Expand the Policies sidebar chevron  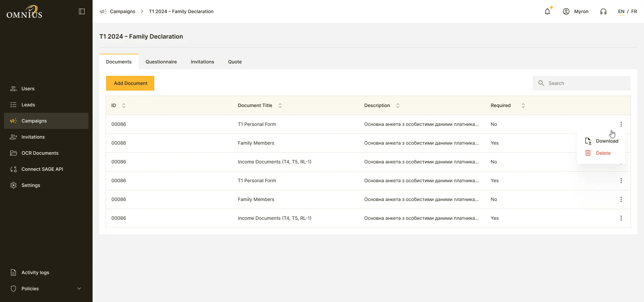click(79, 289)
